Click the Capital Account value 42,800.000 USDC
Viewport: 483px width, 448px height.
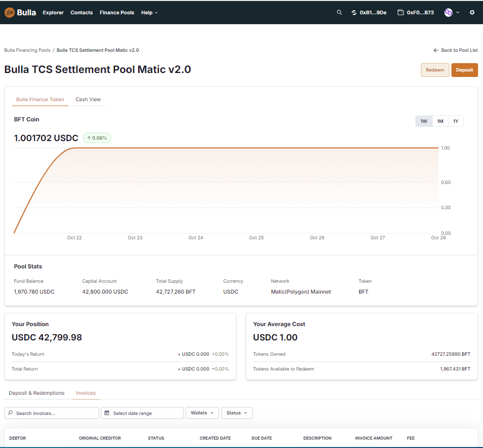(x=105, y=292)
